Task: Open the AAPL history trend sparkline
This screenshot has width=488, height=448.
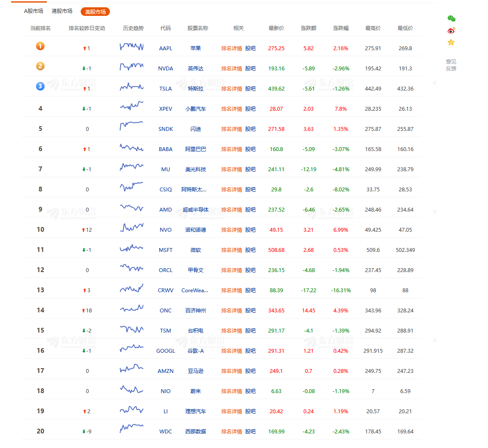Action: [132, 47]
